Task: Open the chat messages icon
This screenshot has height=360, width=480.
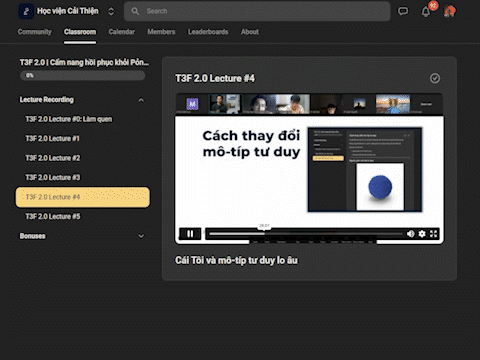Action: click(x=403, y=11)
